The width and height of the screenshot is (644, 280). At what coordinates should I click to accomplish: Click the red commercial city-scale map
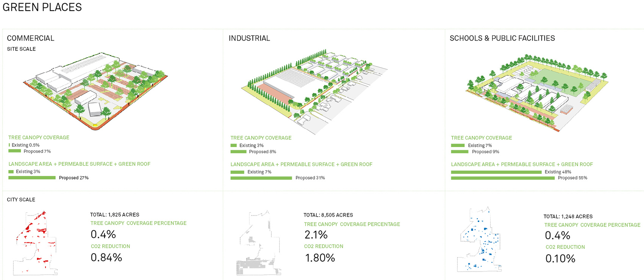pos(35,242)
